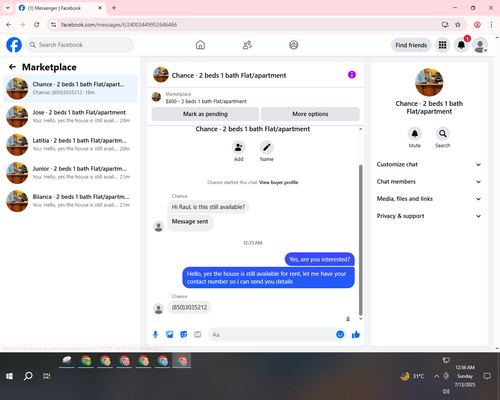Choose a sticker icon
This screenshot has height=400, width=500.
[184, 334]
